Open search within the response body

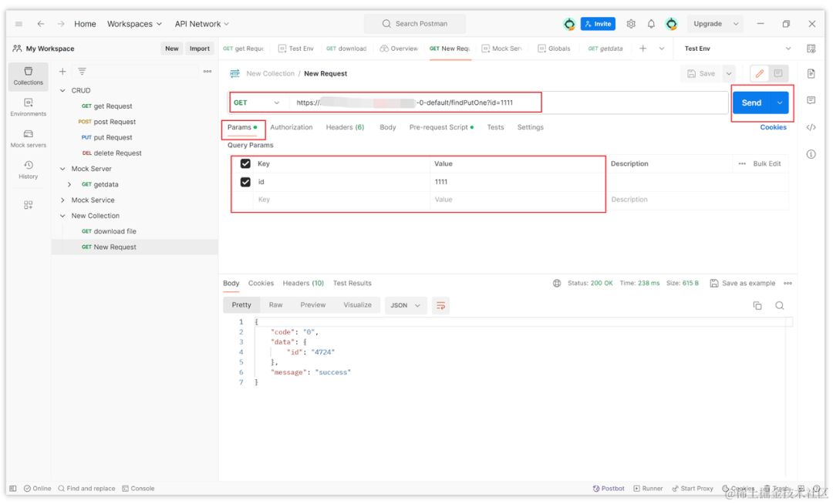click(x=780, y=305)
